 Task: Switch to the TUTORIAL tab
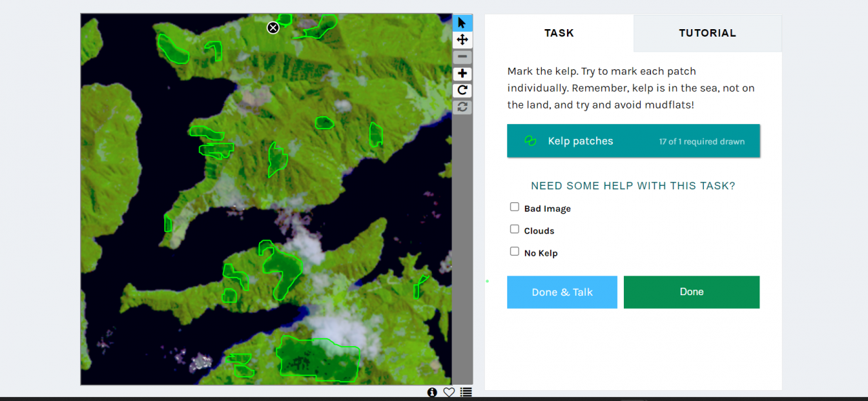coord(707,33)
